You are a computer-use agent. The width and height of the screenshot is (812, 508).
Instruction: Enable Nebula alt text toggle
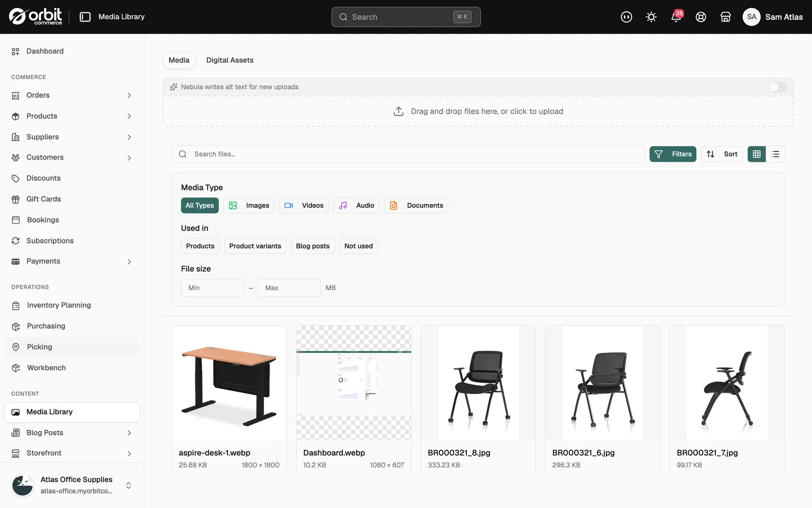(x=777, y=87)
